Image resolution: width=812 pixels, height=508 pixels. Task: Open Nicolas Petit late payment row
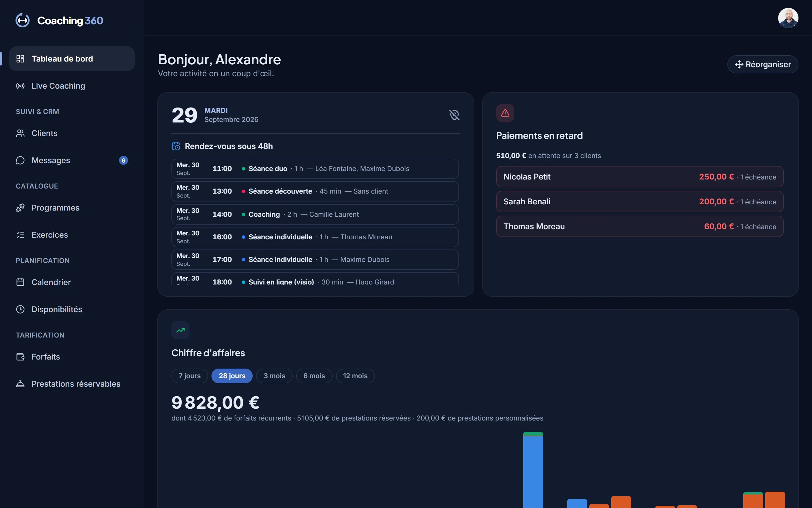(x=640, y=177)
